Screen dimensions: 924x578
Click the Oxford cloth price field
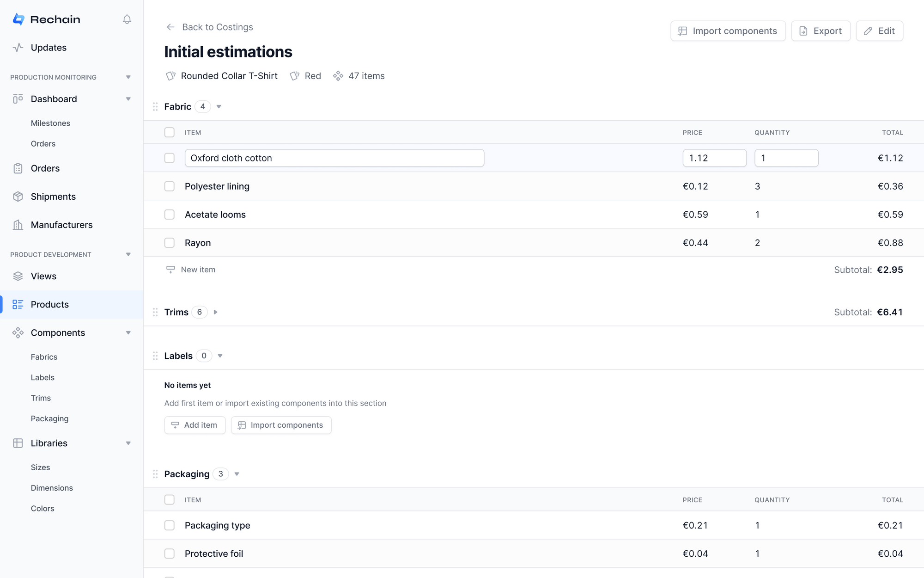point(714,158)
